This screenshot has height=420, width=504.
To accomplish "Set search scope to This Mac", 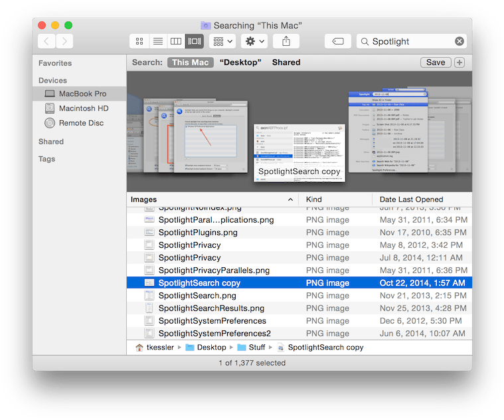I will (191, 62).
